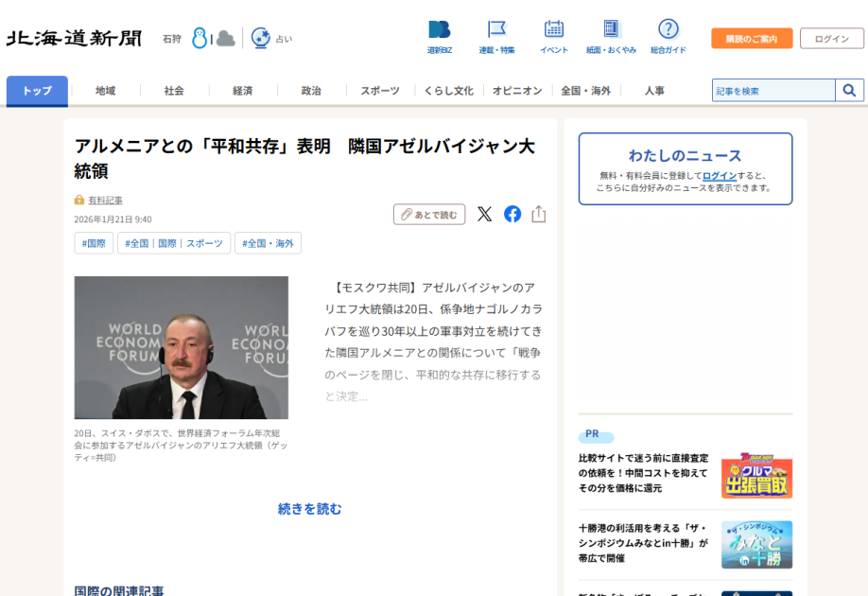The height and width of the screenshot is (596, 868).
Task: Share article on Facebook
Action: (x=512, y=214)
